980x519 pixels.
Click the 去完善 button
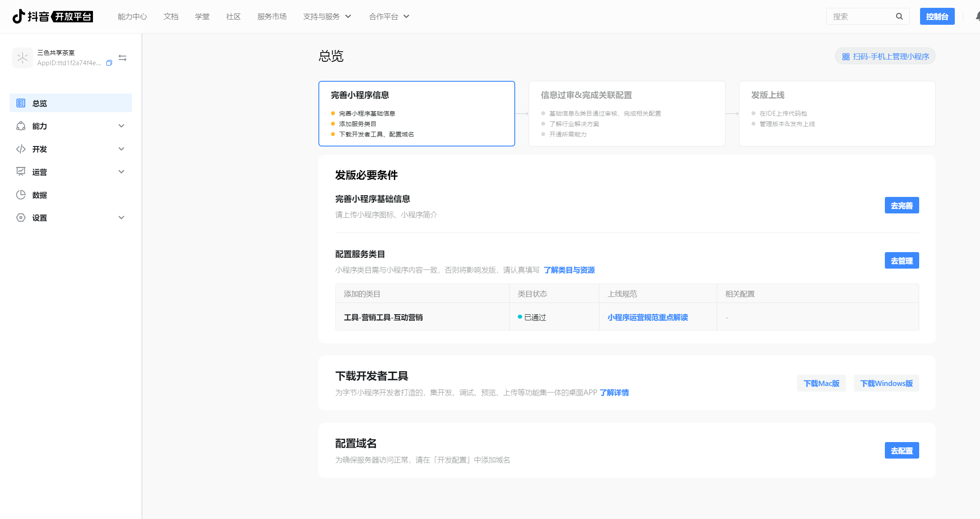click(901, 205)
